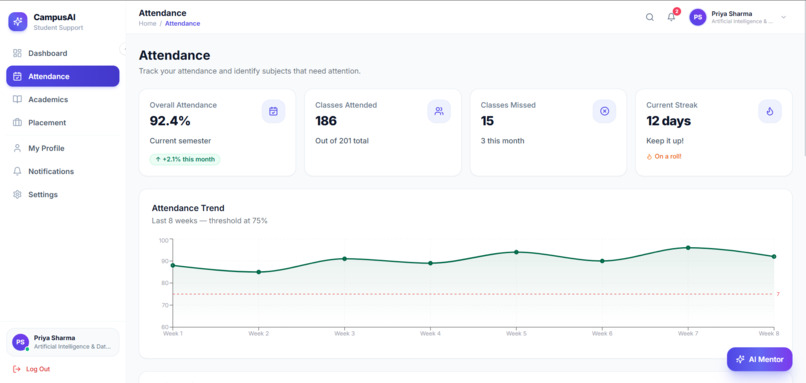Image resolution: width=806 pixels, height=383 pixels.
Task: Open Placement in the sidebar
Action: tap(63, 122)
